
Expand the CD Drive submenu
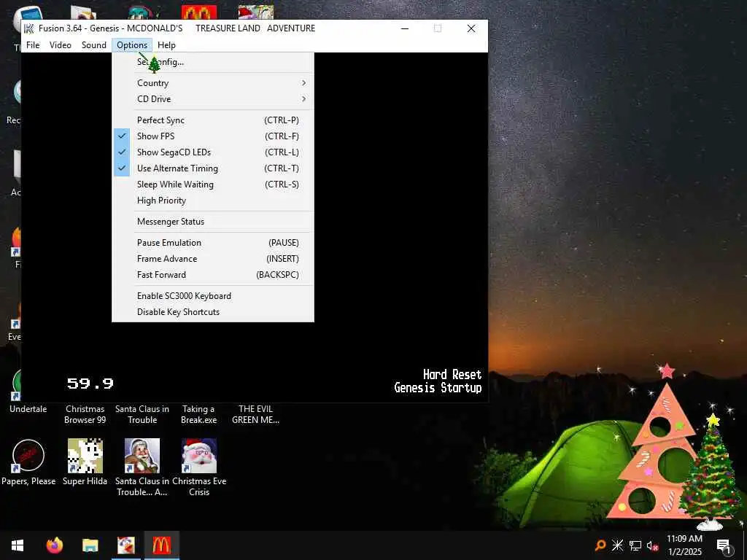click(213, 99)
